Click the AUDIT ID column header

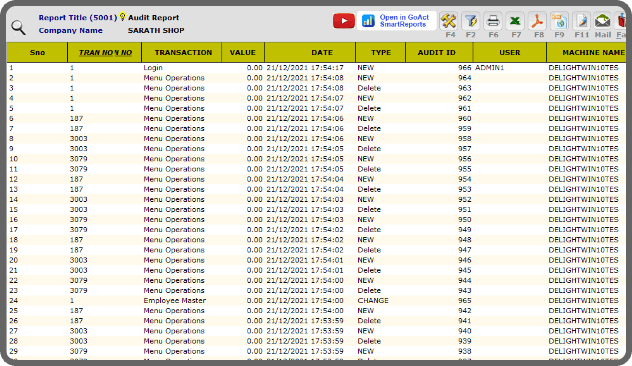[437, 52]
